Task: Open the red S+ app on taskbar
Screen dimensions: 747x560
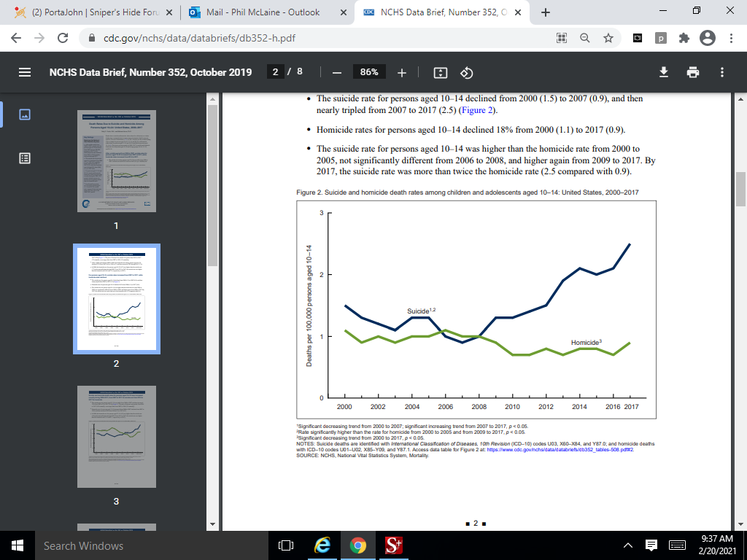Action: (393, 545)
